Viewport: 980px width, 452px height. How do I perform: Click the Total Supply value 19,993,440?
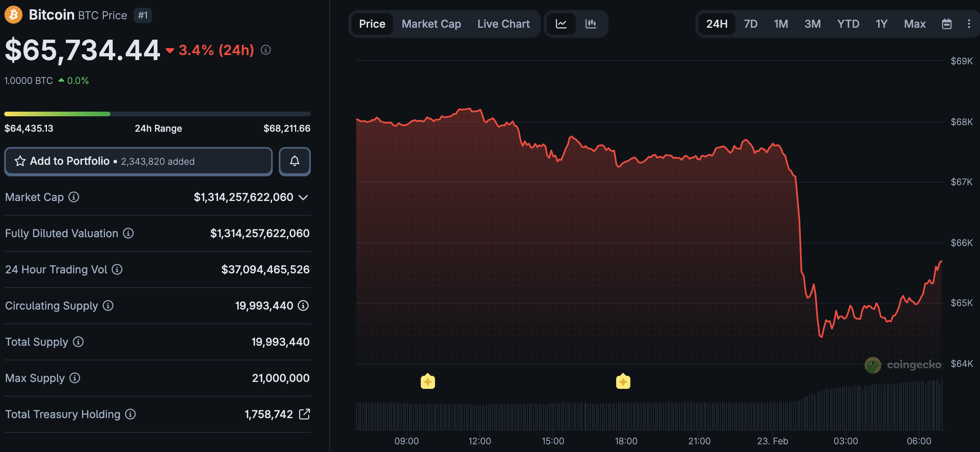click(280, 342)
